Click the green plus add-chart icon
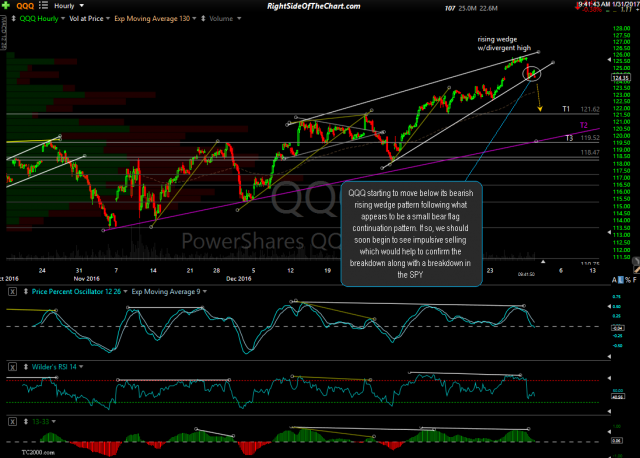 [5, 6]
